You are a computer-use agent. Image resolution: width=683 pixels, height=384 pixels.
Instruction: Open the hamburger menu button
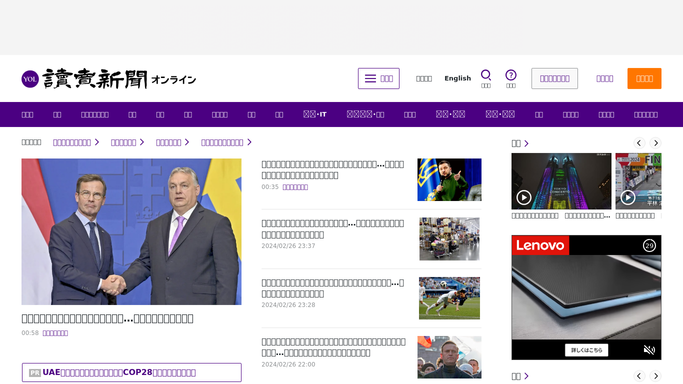pyautogui.click(x=379, y=78)
